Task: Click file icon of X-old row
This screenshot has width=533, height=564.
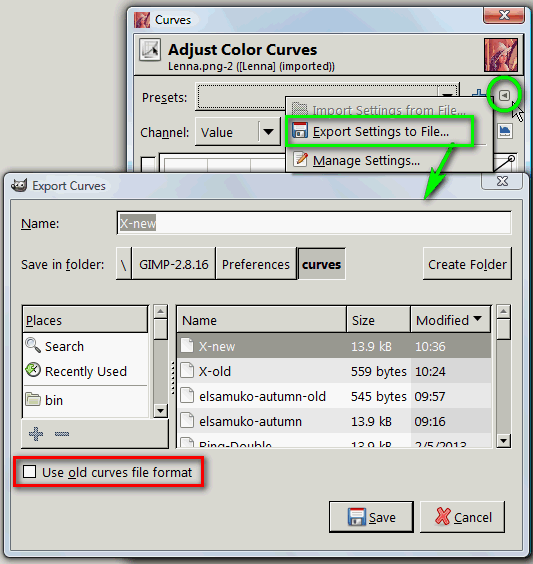Action: coord(187,370)
